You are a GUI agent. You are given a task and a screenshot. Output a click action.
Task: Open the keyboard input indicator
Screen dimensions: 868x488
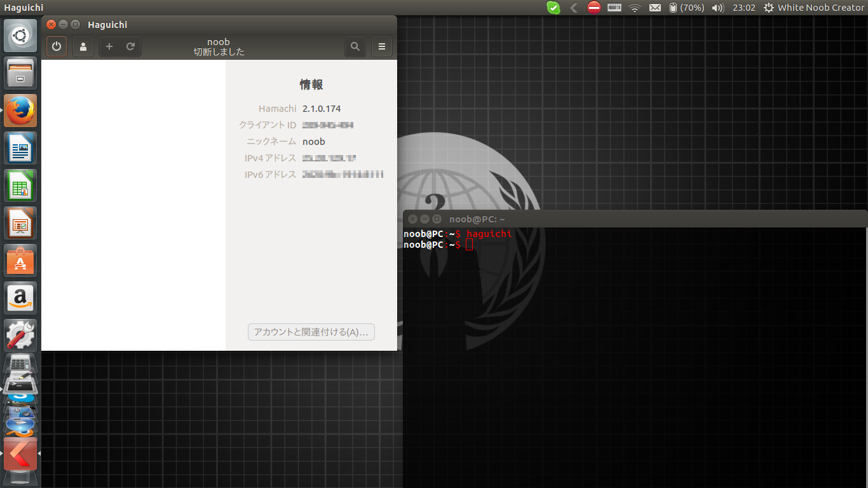tap(614, 8)
